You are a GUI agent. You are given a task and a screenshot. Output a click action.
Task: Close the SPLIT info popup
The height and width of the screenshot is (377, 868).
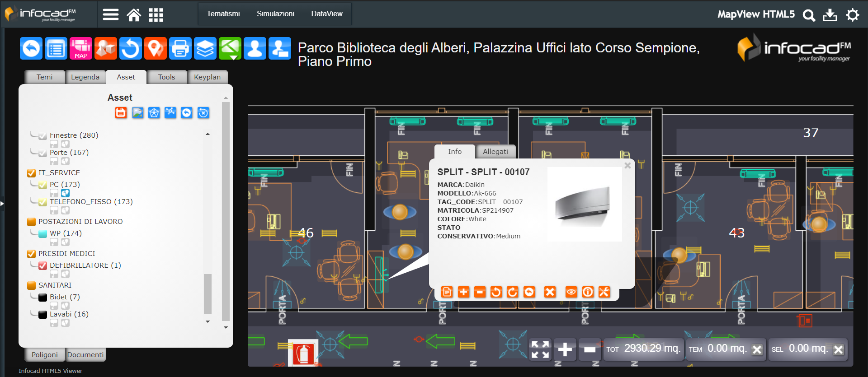click(x=627, y=166)
